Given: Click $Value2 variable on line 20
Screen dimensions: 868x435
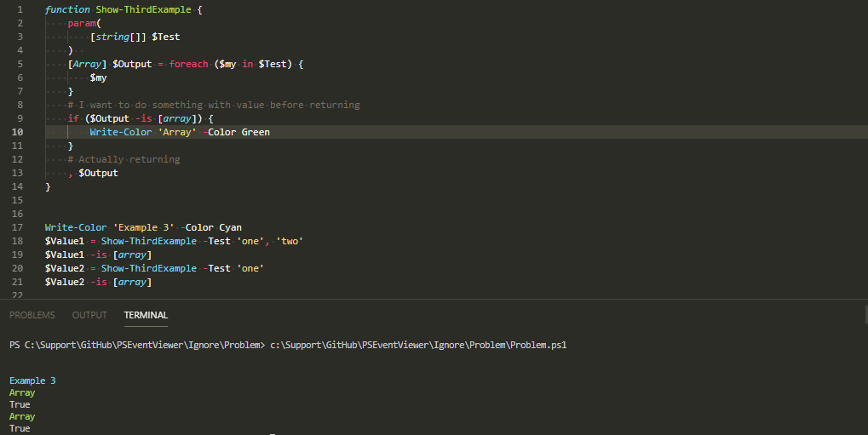Looking at the screenshot, I should [64, 268].
